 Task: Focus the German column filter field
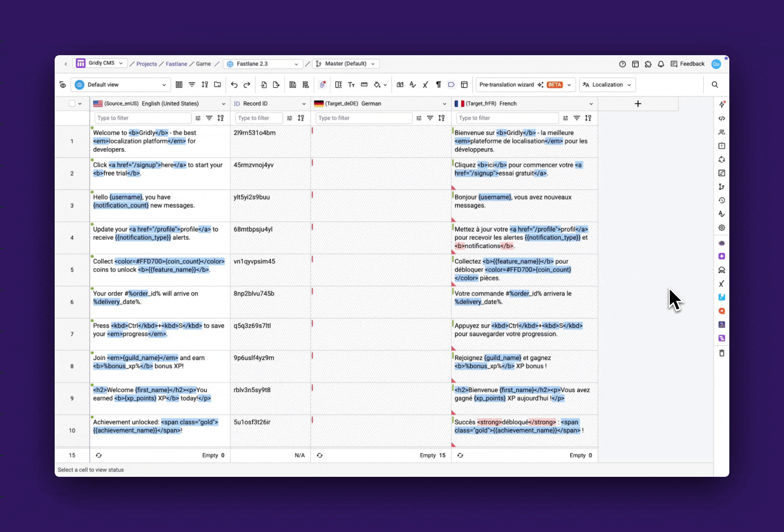[x=364, y=118]
